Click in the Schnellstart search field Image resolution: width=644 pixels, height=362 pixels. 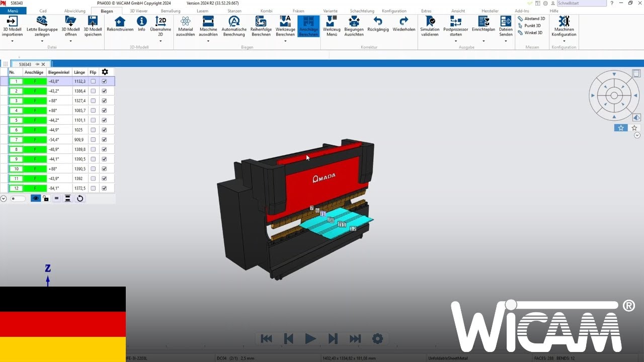(581, 3)
